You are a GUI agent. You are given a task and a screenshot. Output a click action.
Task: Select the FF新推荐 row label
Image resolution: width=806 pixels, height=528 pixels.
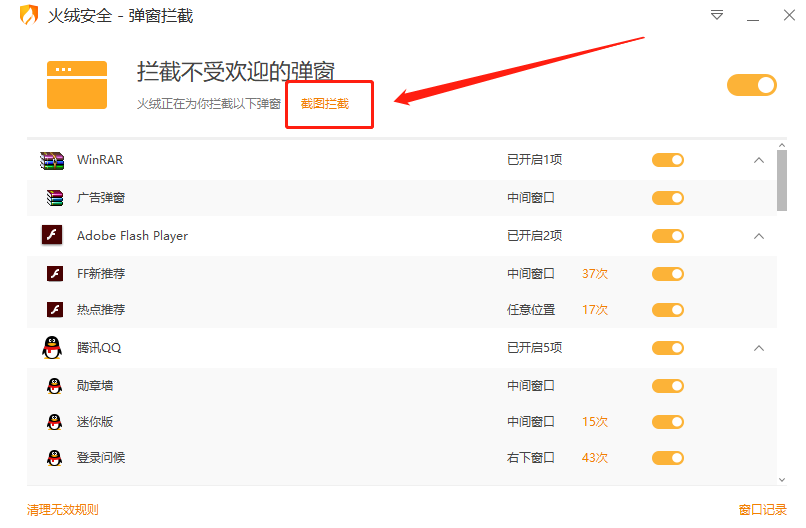tap(101, 274)
